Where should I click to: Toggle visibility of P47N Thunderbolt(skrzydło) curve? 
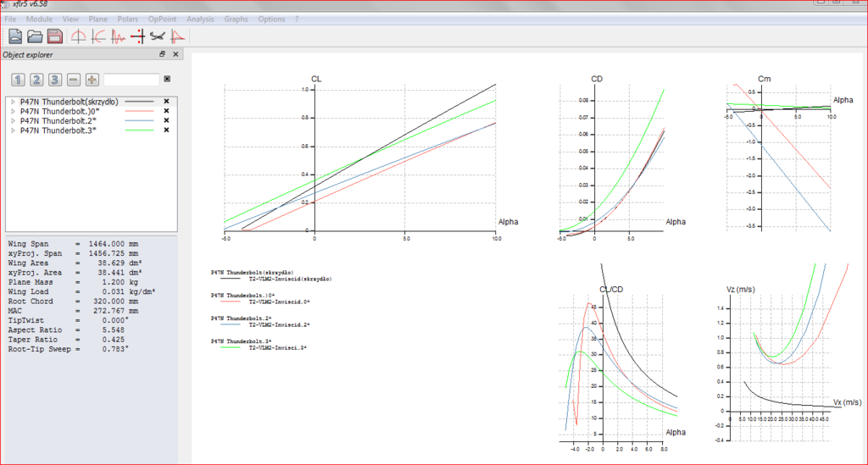[167, 101]
